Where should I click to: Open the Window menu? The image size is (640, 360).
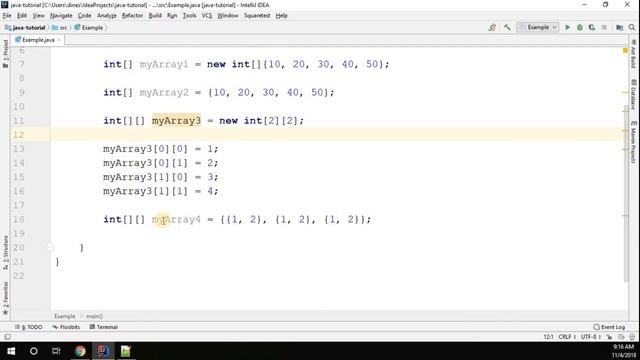tap(227, 16)
